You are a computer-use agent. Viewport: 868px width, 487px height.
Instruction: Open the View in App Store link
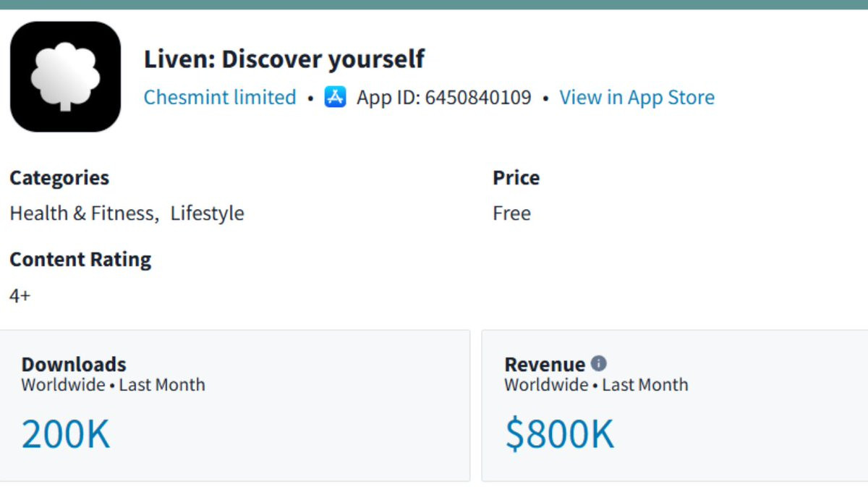coord(637,97)
